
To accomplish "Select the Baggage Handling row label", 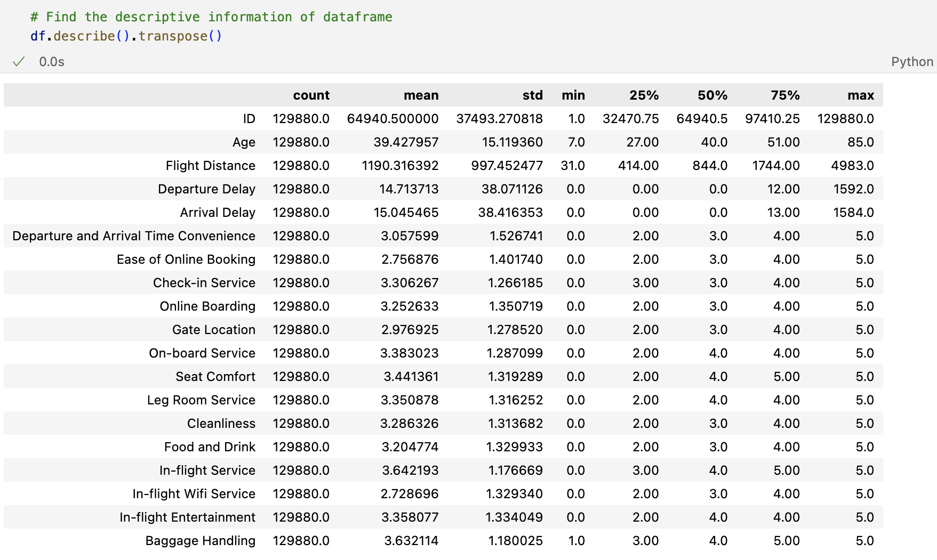I will [x=201, y=541].
